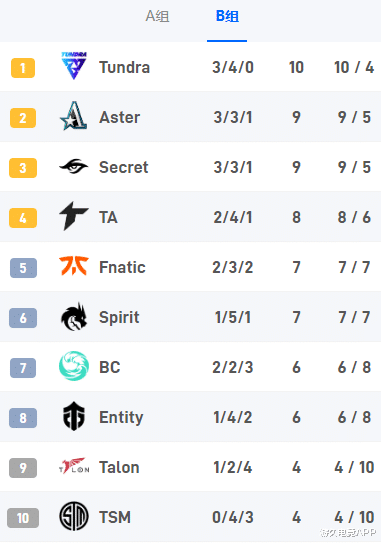Click the orange Fnatic logo
Image resolution: width=381 pixels, height=544 pixels.
point(74,266)
